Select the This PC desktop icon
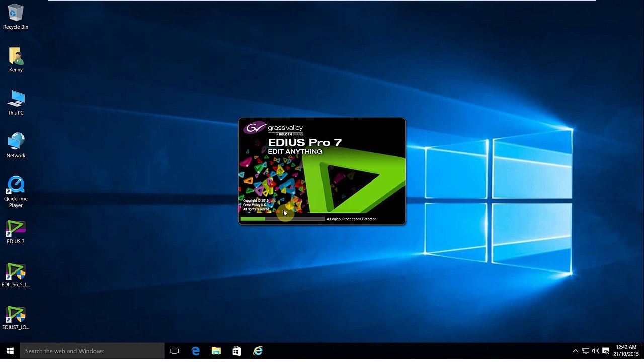 tap(16, 103)
